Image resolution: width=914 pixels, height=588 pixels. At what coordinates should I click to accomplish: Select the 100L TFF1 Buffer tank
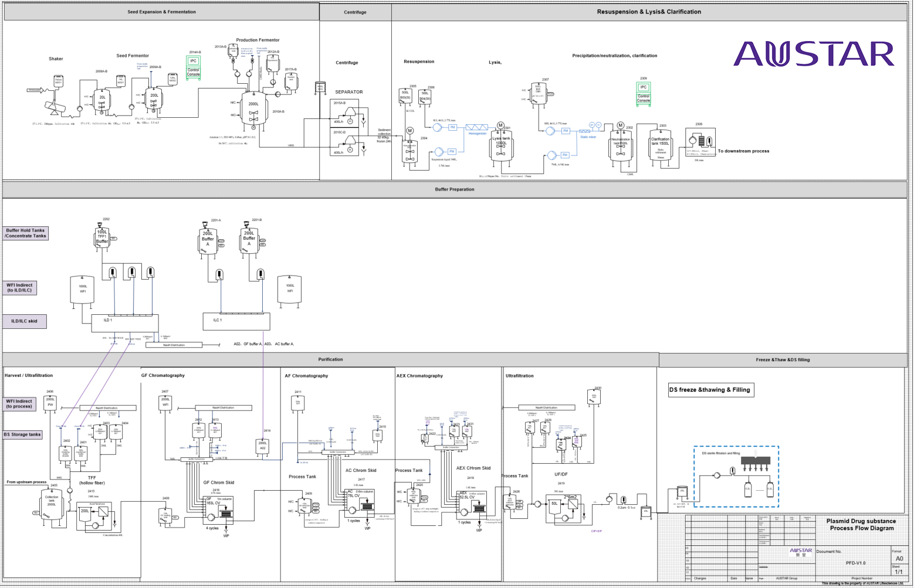(102, 237)
